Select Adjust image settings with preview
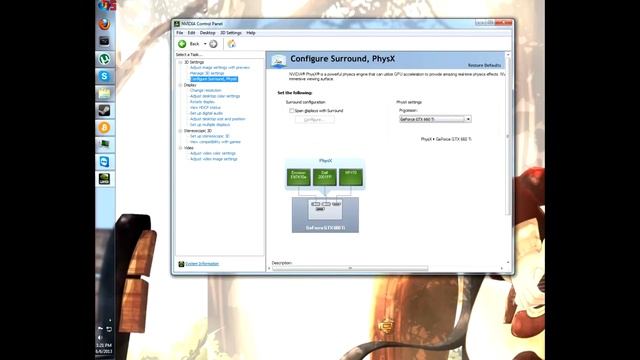This screenshot has height=360, width=640. click(x=220, y=67)
